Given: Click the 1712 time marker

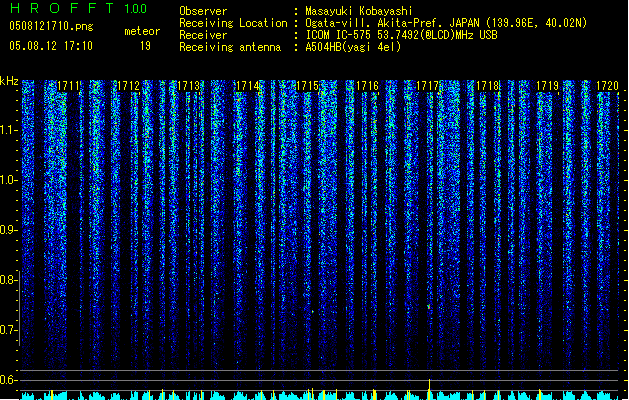Looking at the screenshot, I should [128, 86].
